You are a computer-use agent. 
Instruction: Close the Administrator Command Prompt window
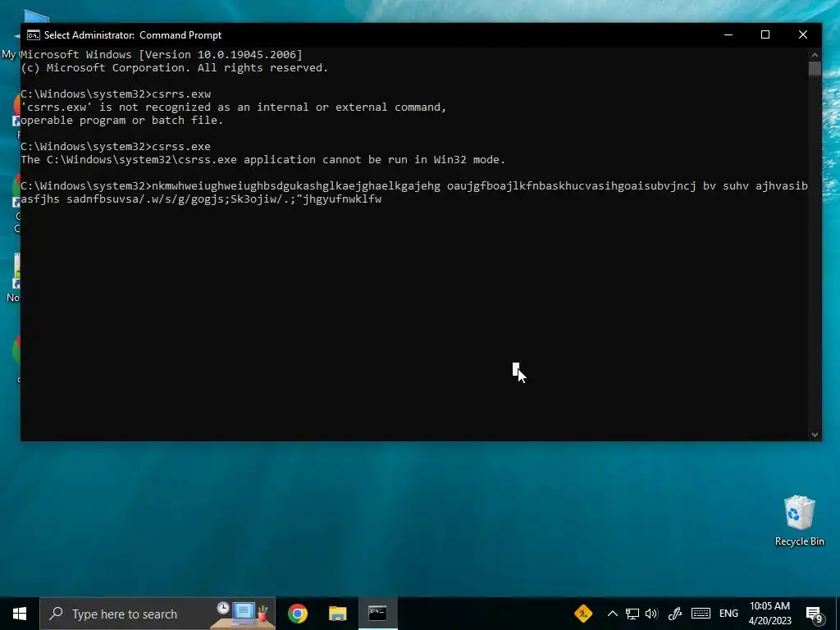click(x=802, y=34)
